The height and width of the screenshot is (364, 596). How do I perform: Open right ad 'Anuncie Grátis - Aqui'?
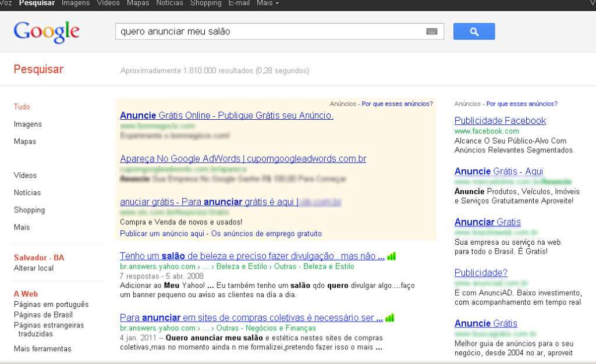tap(499, 172)
